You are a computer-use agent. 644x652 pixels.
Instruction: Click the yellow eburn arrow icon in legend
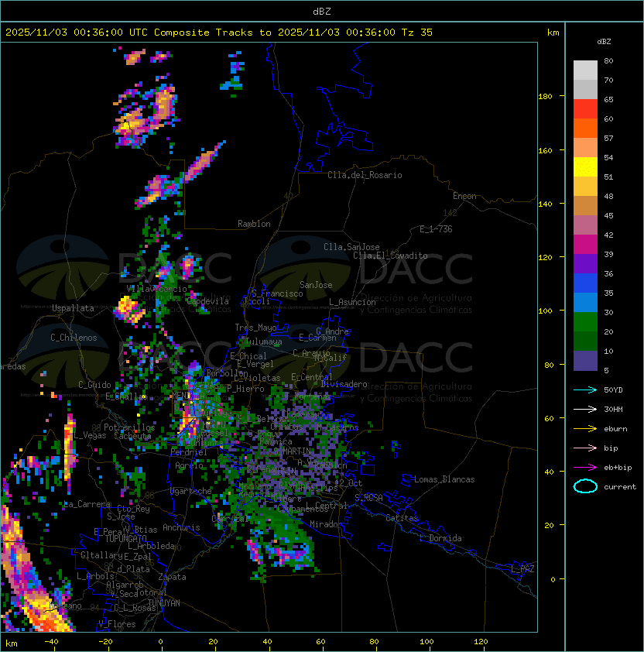[585, 429]
